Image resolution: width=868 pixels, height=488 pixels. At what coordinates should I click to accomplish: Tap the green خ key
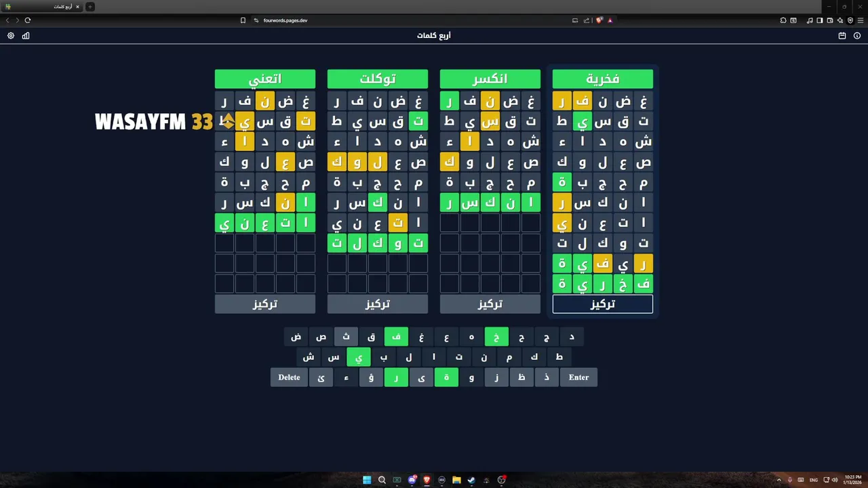point(496,337)
